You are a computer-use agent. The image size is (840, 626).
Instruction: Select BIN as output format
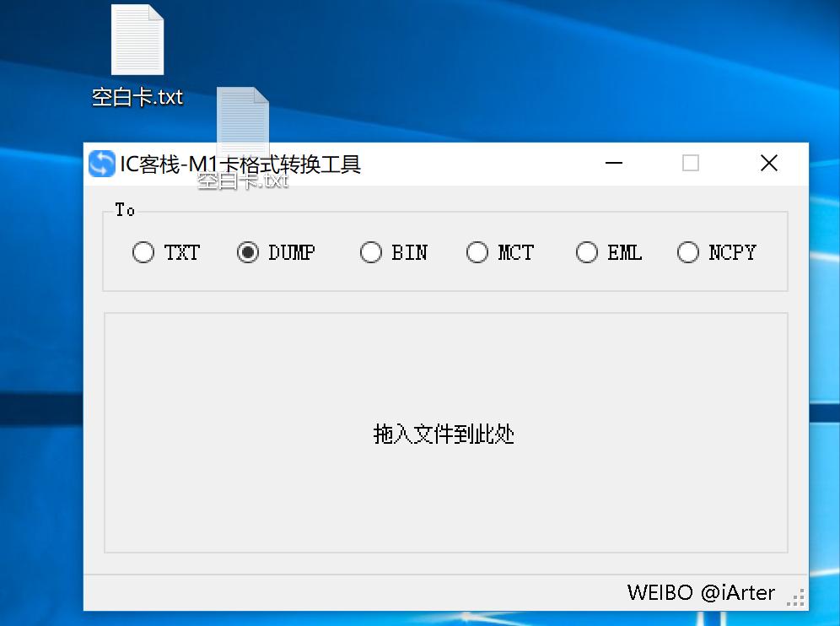coord(371,252)
